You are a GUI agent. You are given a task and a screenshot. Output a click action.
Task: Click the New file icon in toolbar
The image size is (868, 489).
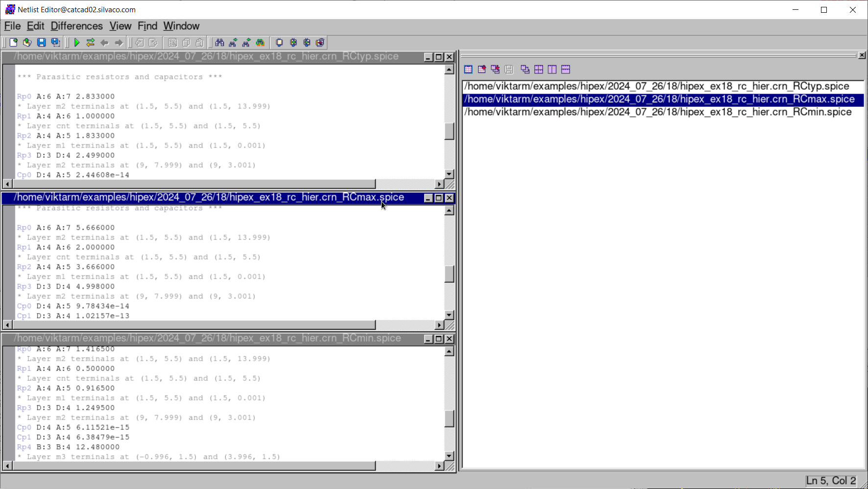(x=14, y=43)
